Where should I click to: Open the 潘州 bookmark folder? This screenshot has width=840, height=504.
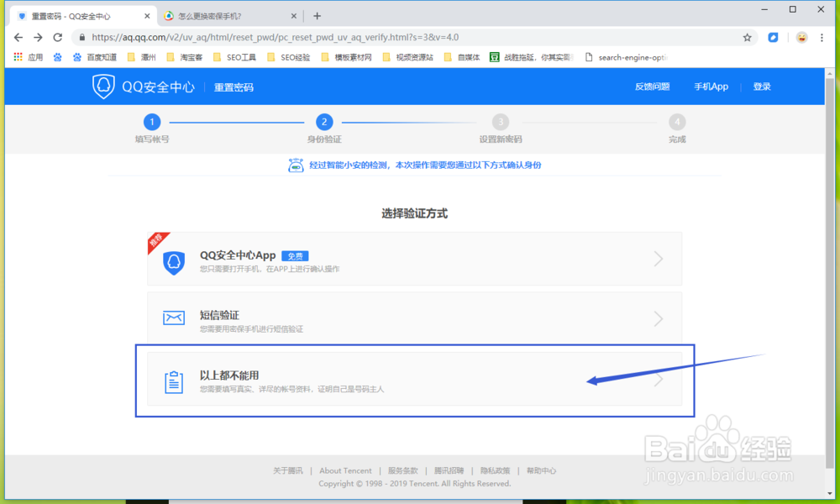tap(141, 57)
